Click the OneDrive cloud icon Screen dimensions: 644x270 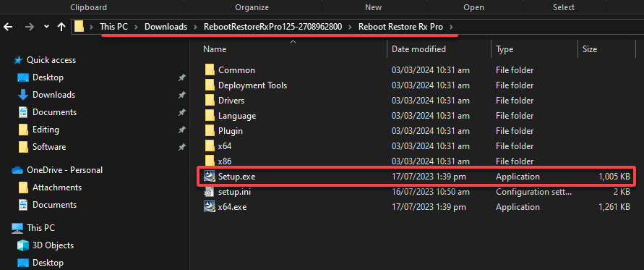click(x=17, y=170)
